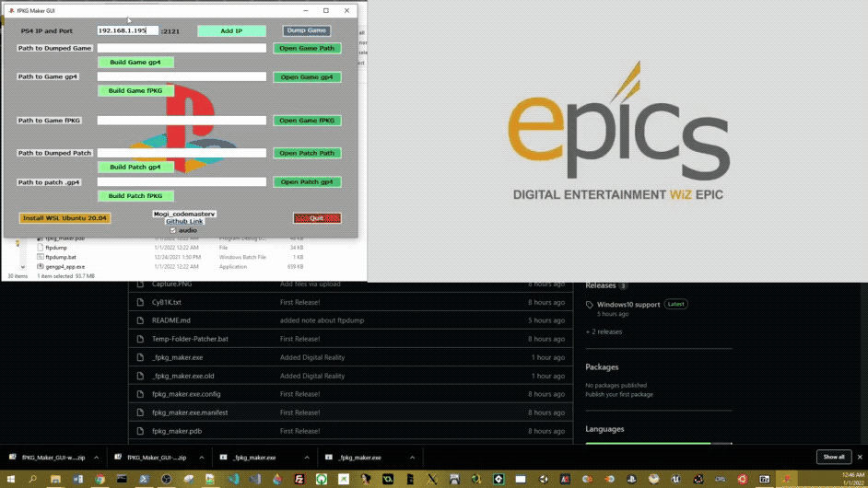Click the active fPKG Maker taskbar icon
This screenshot has height=488, width=868.
pos(786,479)
